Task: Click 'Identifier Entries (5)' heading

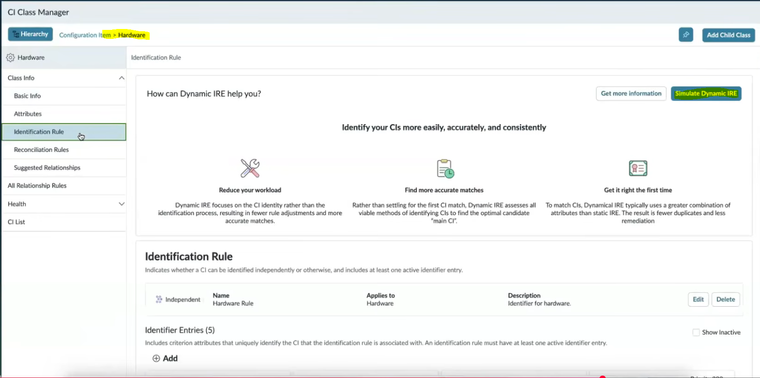Action: point(180,330)
